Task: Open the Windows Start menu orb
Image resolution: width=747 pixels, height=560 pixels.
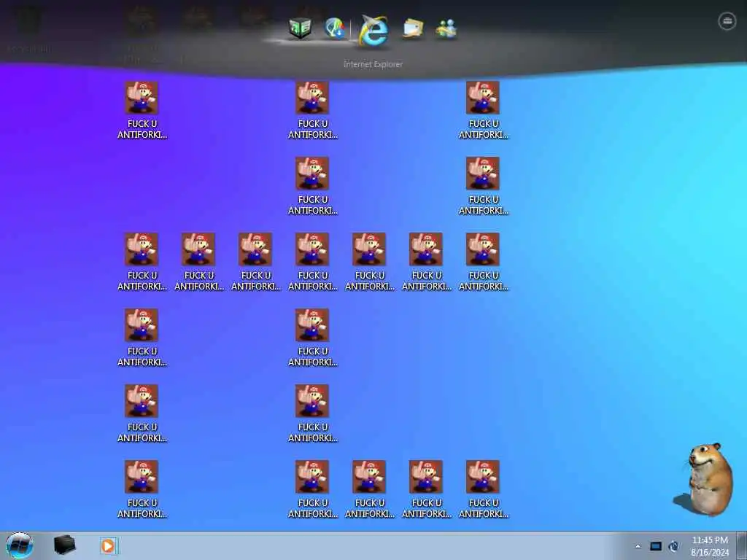Action: (x=20, y=545)
